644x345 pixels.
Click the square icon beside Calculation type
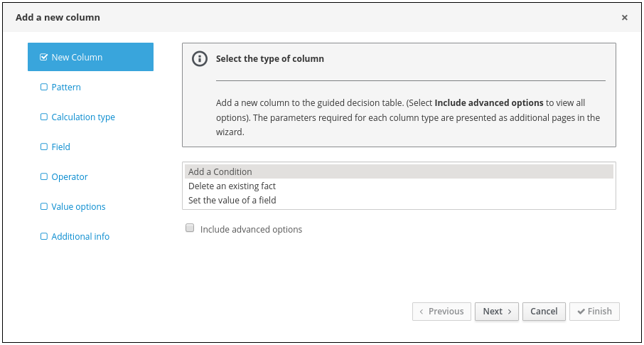tap(44, 117)
